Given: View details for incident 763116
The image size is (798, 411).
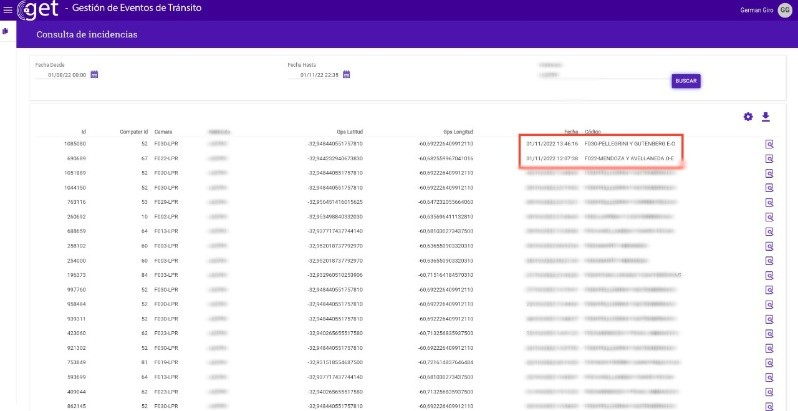Looking at the screenshot, I should click(770, 202).
